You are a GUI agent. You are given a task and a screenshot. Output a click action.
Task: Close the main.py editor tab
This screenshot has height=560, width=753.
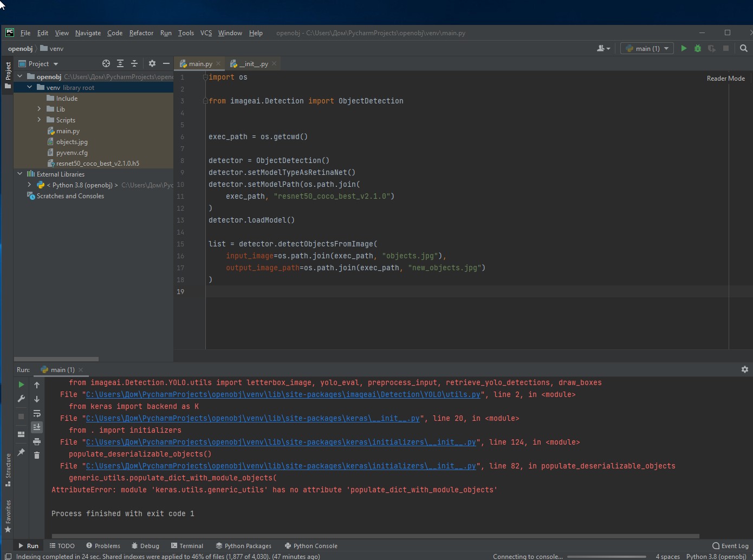pyautogui.click(x=218, y=63)
